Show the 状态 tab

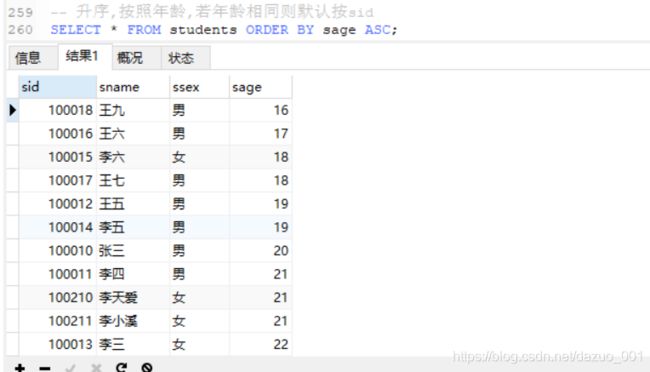(x=186, y=58)
